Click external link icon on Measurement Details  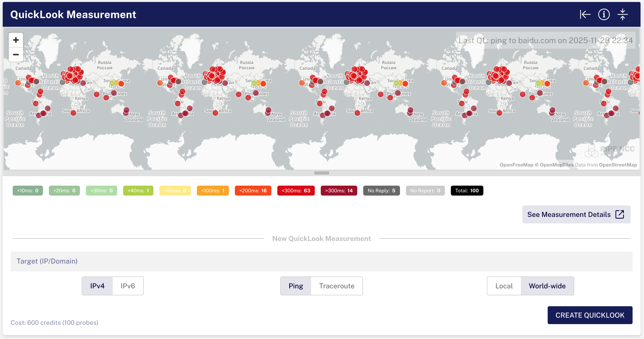coord(619,214)
